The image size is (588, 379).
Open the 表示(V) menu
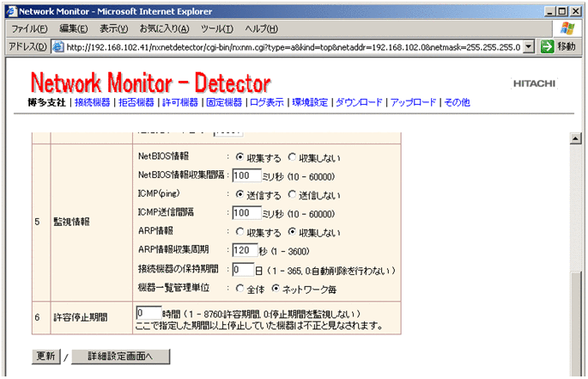point(113,29)
